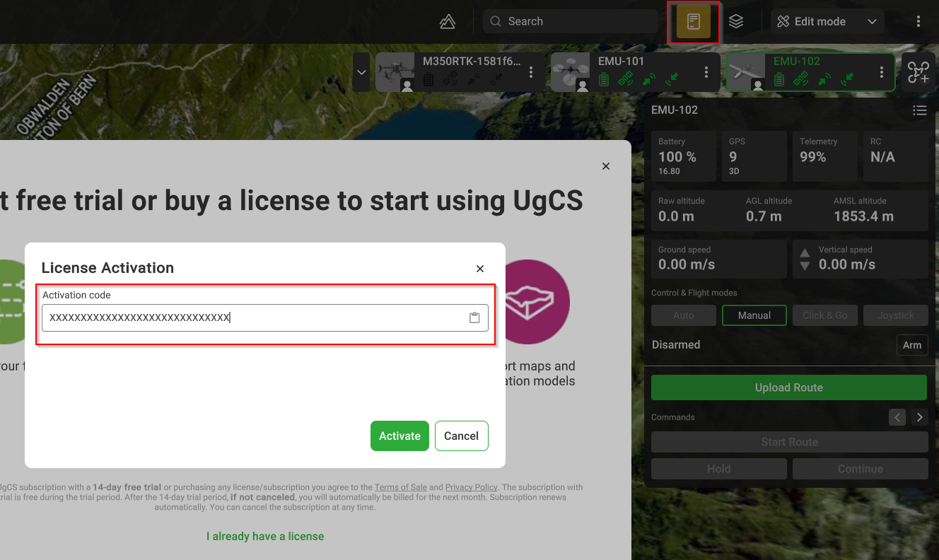Show next commands page arrow
This screenshot has width=939, height=560.
coord(919,417)
